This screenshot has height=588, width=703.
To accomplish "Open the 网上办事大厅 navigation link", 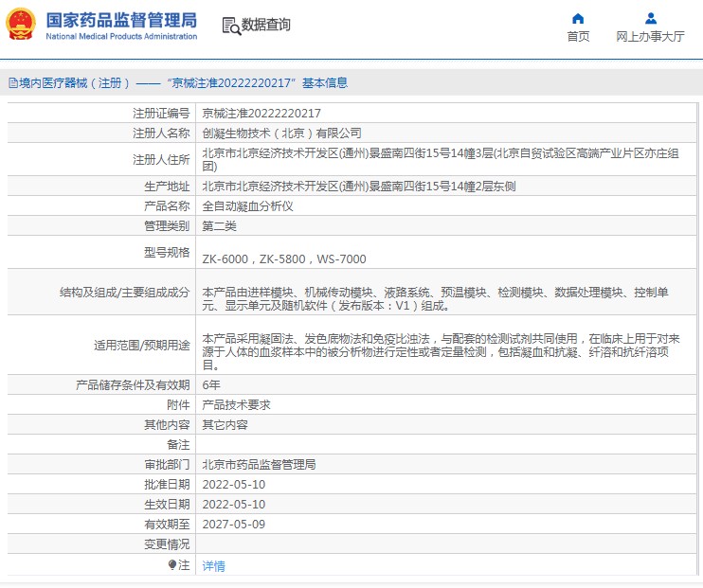I will [x=650, y=36].
